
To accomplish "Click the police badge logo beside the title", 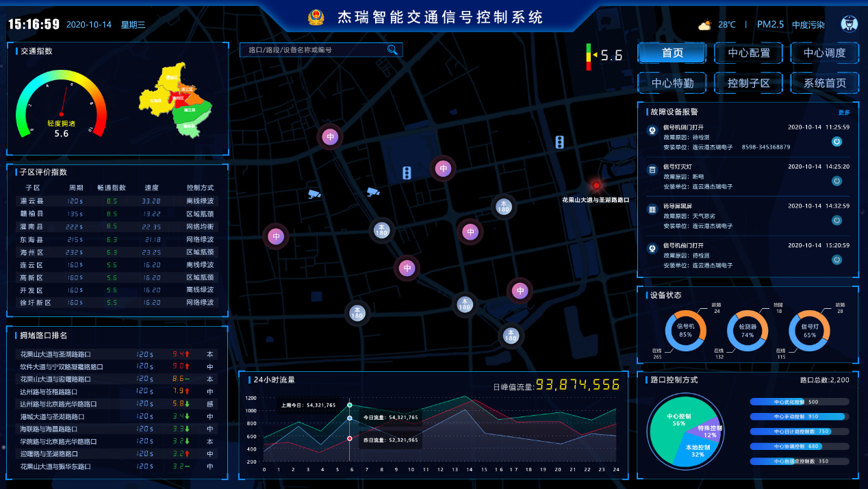I will pyautogui.click(x=316, y=17).
